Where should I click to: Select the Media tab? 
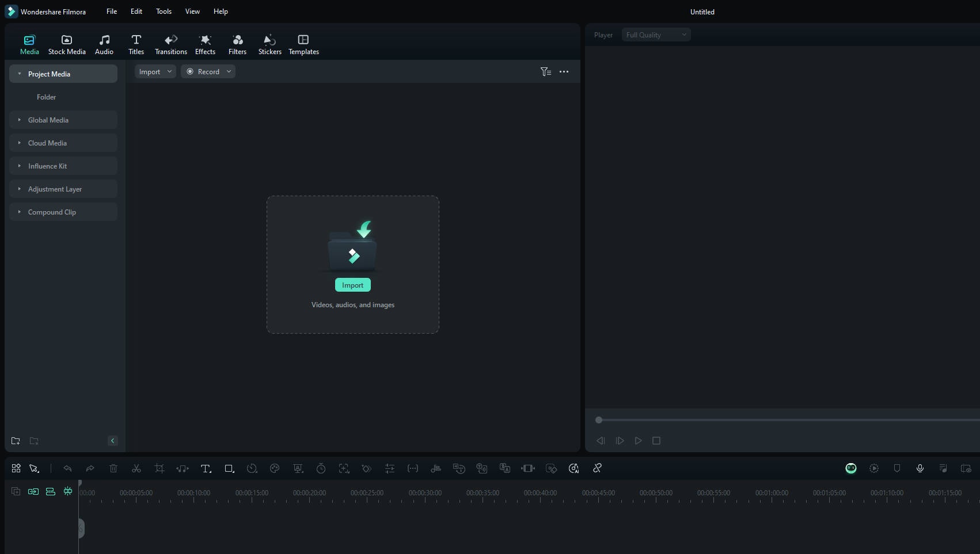29,44
